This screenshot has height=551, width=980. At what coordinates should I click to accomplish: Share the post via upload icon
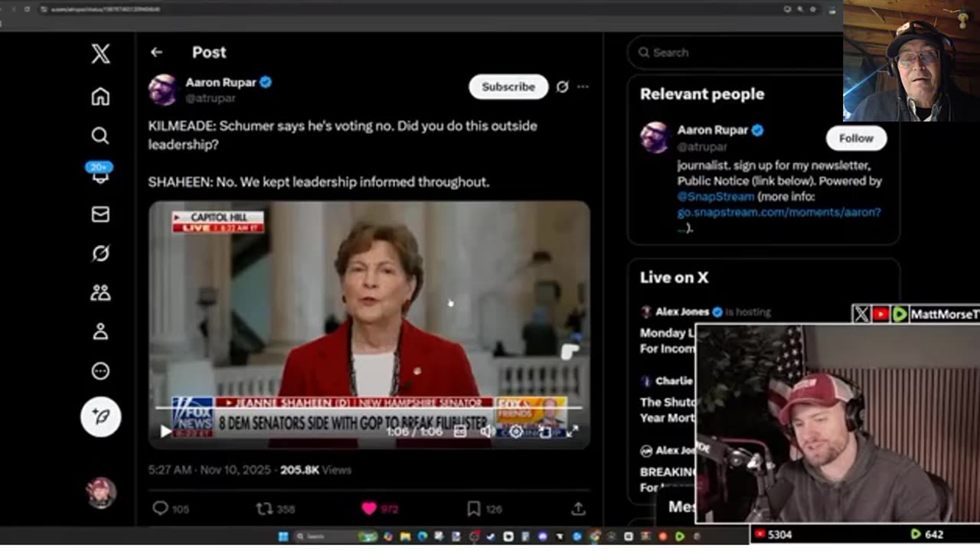578,508
